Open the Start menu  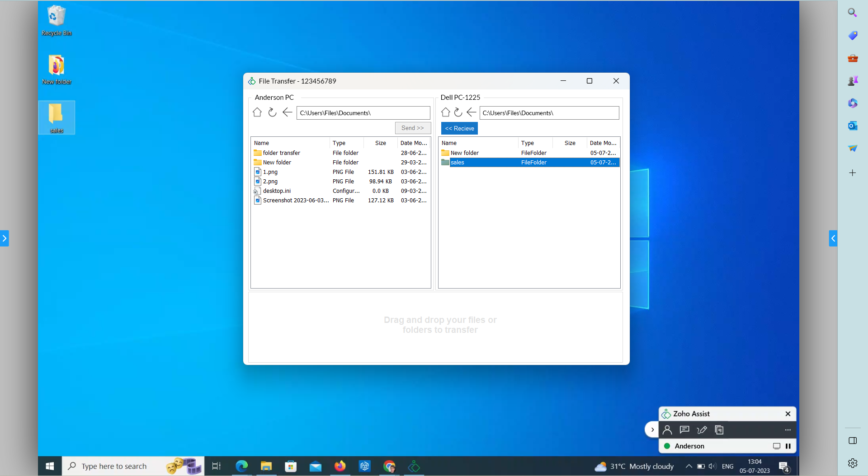click(49, 466)
